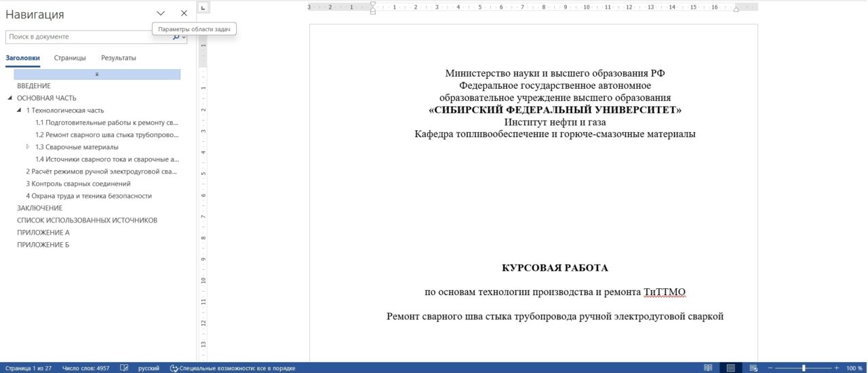Close the Navigation pane
868x373 pixels.
pyautogui.click(x=184, y=13)
